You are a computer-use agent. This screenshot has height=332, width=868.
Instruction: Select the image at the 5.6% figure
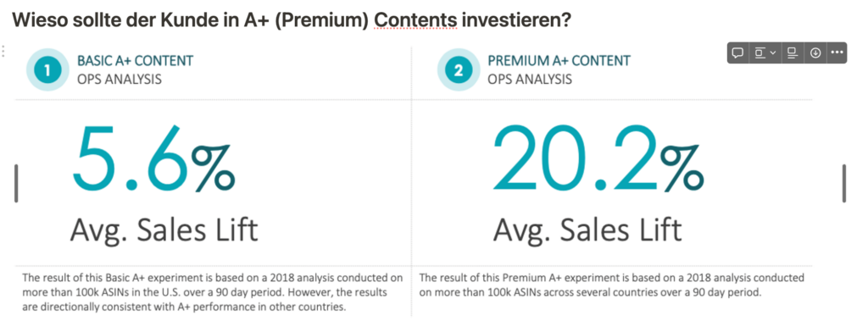pyautogui.click(x=153, y=158)
